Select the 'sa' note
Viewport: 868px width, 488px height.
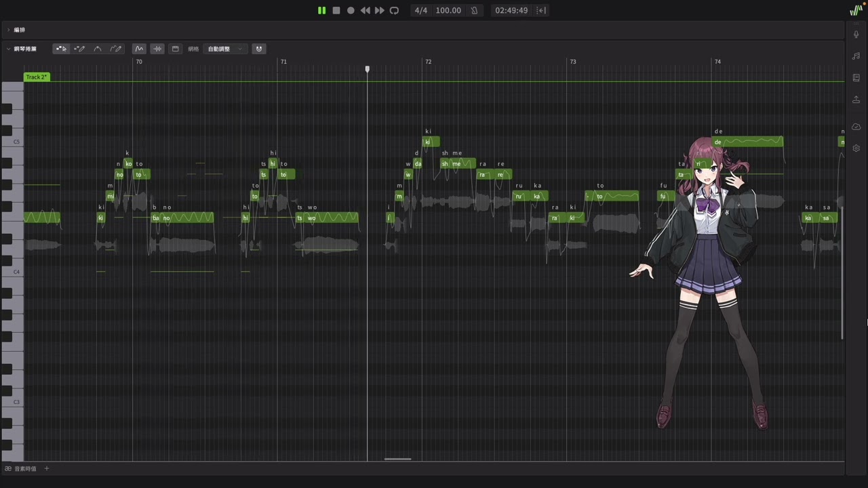829,218
